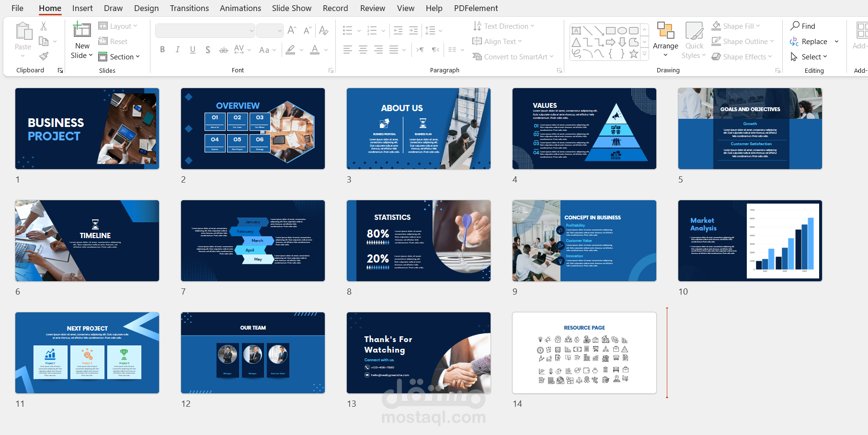Screen dimensions: 868x435
Task: Expand the Layout dropdown
Action: 118,26
